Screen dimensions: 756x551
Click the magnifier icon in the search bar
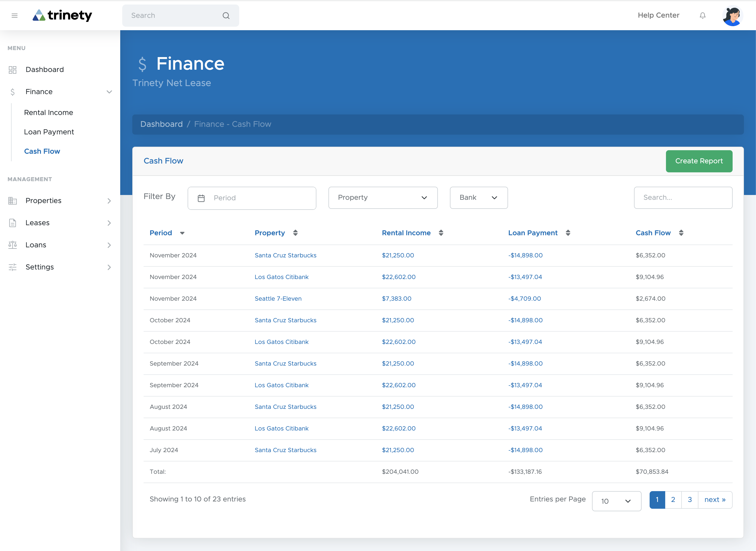(226, 15)
